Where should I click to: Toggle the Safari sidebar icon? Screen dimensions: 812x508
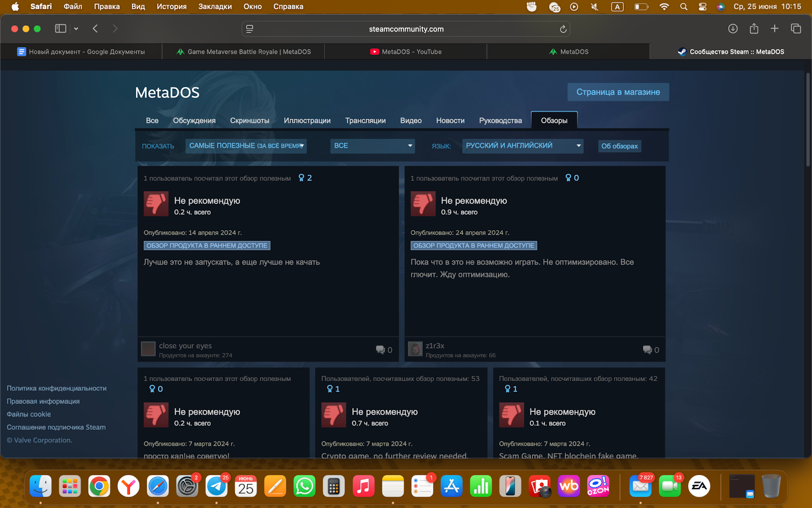pyautogui.click(x=60, y=28)
